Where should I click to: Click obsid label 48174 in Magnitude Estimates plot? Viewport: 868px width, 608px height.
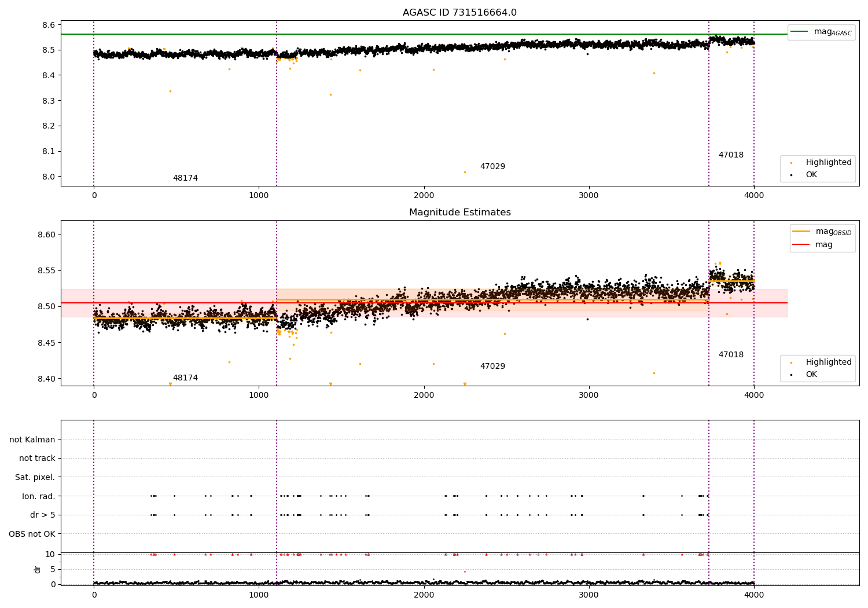(x=185, y=378)
